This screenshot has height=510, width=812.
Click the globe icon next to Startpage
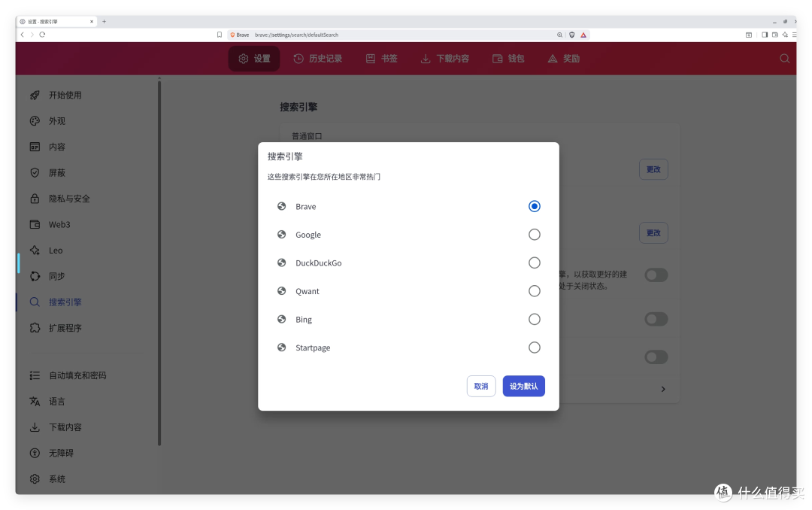[x=282, y=348]
